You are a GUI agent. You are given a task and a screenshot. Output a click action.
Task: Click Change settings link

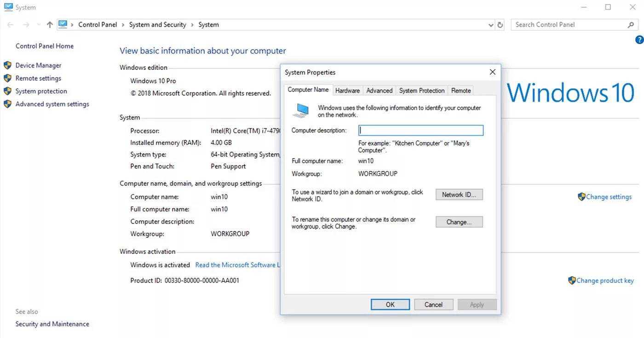click(609, 197)
